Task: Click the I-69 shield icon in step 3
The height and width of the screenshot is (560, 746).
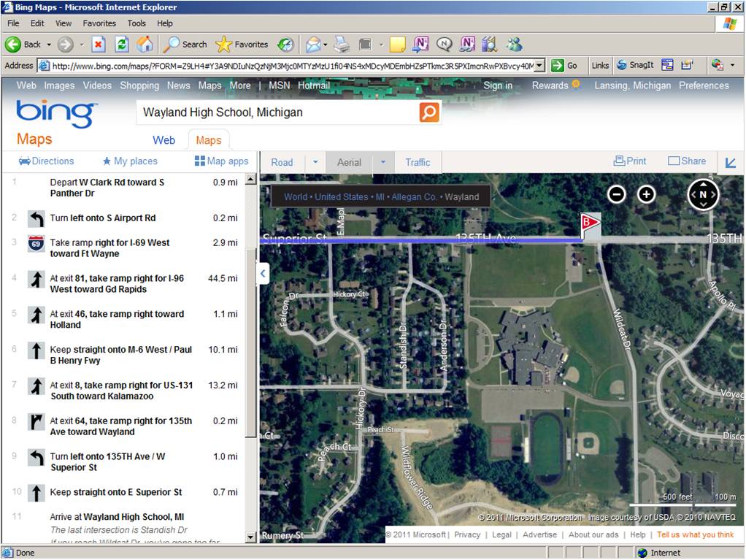Action: coord(36,244)
